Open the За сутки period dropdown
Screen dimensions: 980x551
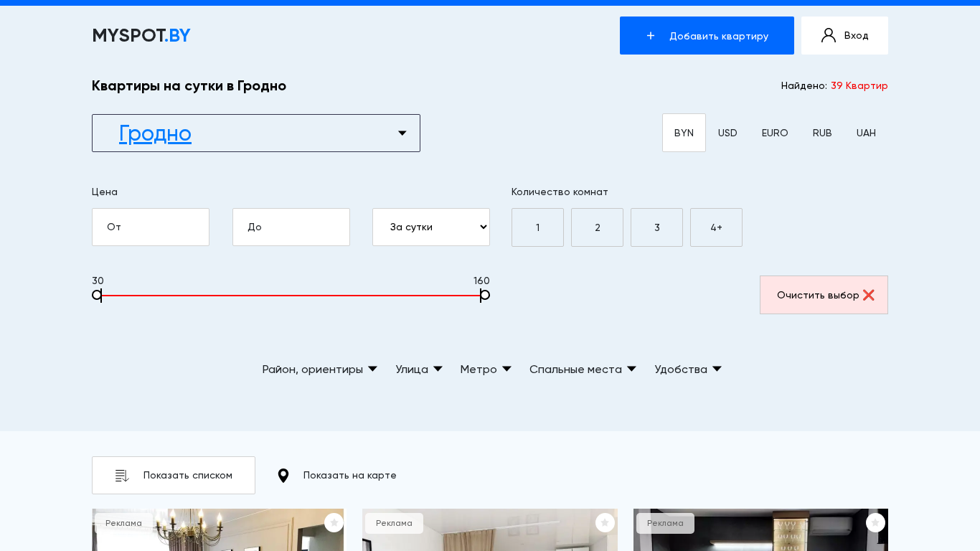tap(430, 227)
